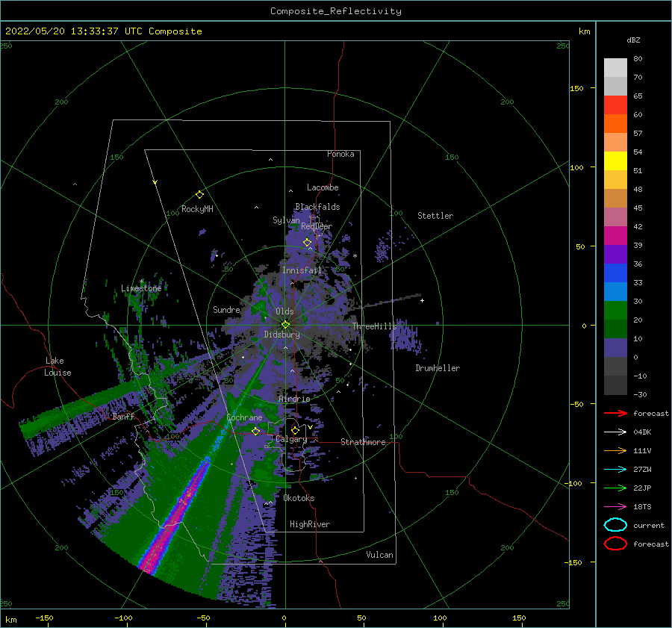Click the Composite_Reflectivity title

click(336, 11)
